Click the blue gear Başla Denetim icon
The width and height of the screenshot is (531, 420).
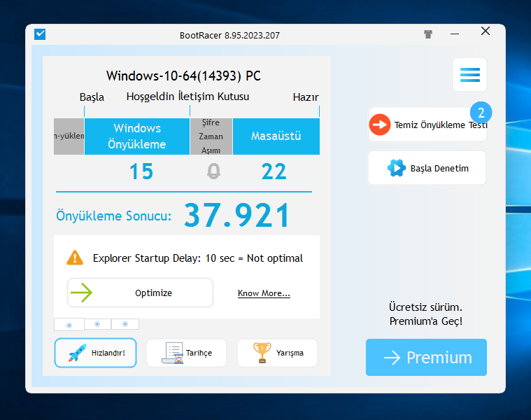coord(397,168)
